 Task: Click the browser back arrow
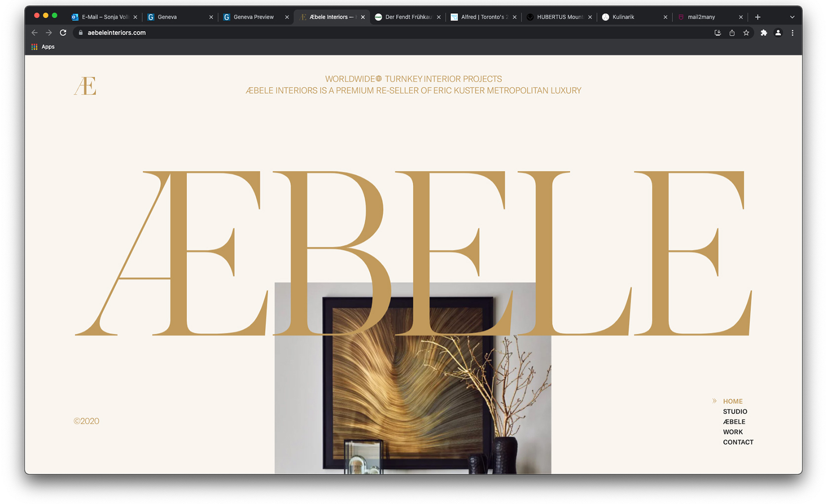[x=35, y=33]
